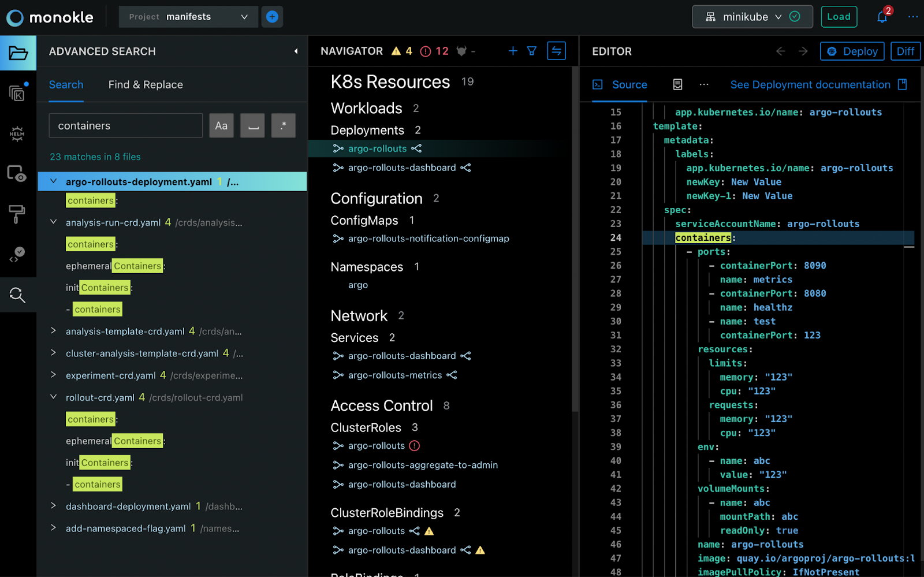Select the Source editor tab
This screenshot has height=577, width=924.
tap(620, 84)
